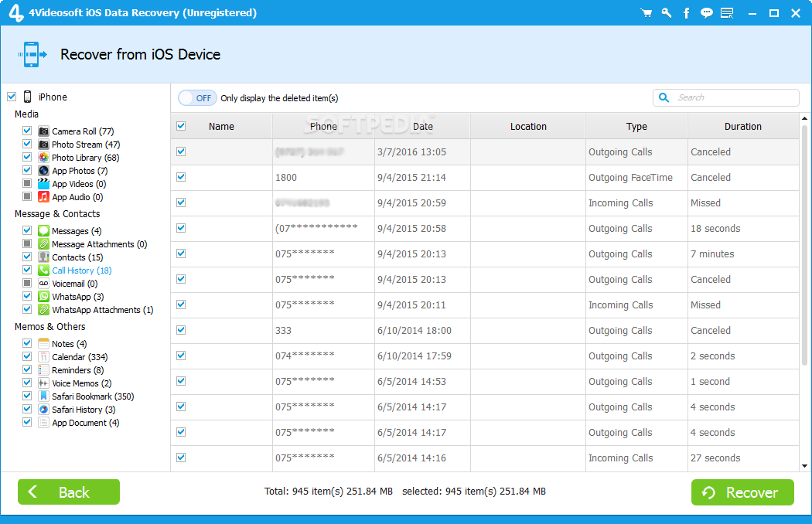The height and width of the screenshot is (524, 812).
Task: Click the App Document icon
Action: point(44,423)
